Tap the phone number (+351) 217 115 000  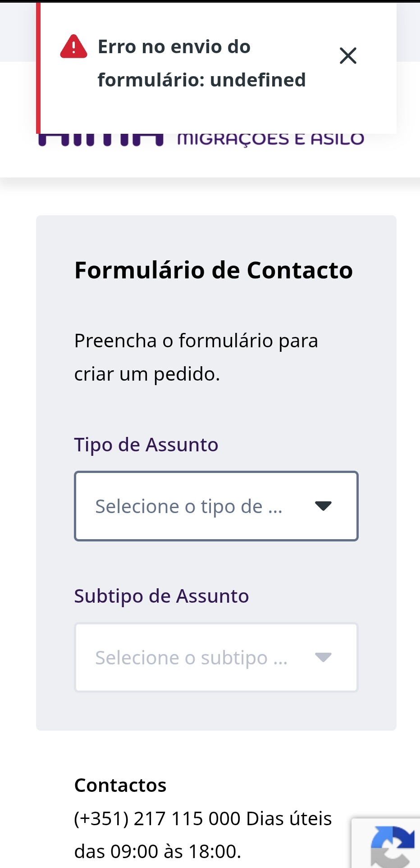coord(157,818)
